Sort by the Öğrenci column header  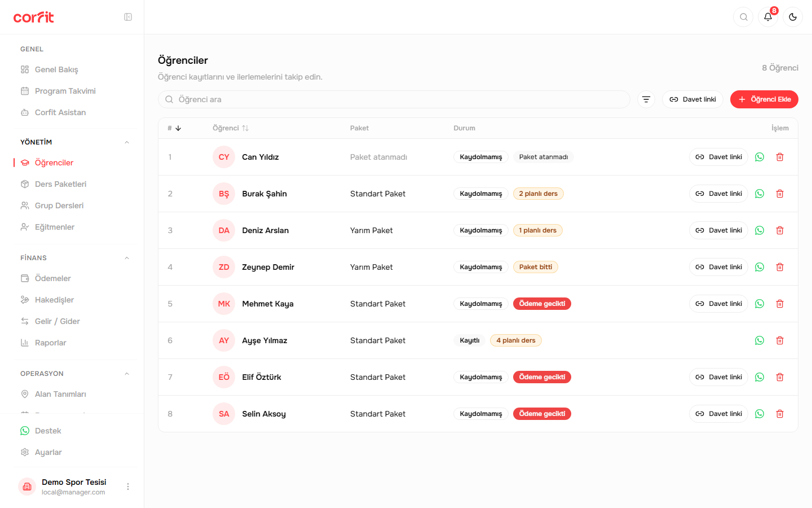(x=231, y=128)
